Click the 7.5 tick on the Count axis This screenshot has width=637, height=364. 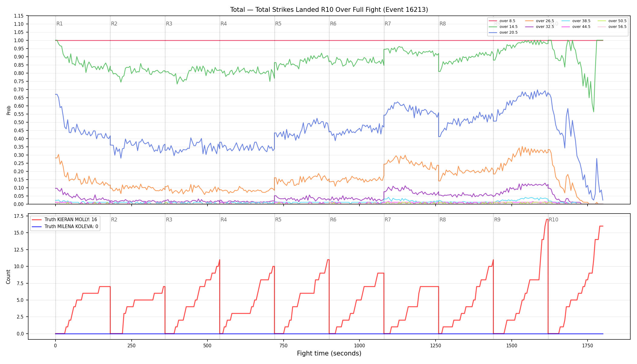[20, 283]
